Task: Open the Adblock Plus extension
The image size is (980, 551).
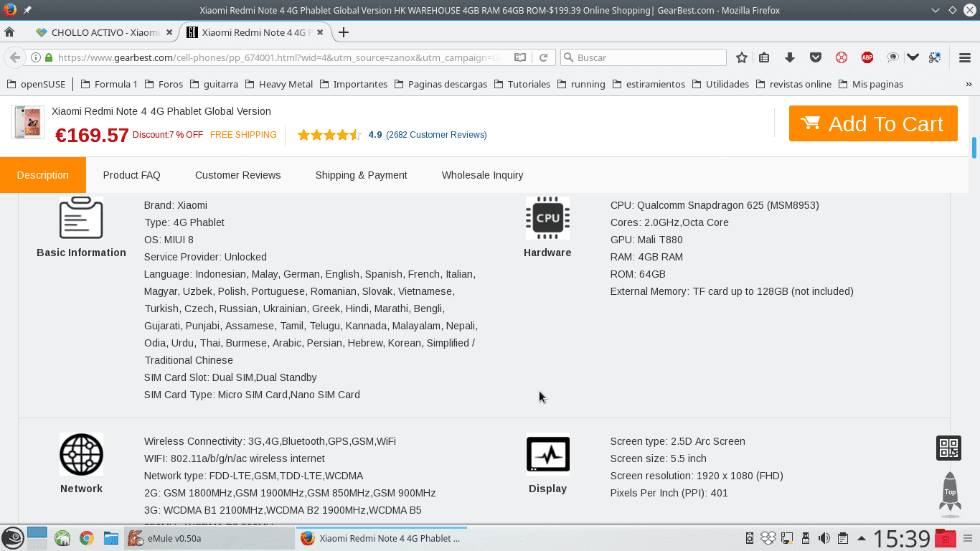Action: (867, 57)
